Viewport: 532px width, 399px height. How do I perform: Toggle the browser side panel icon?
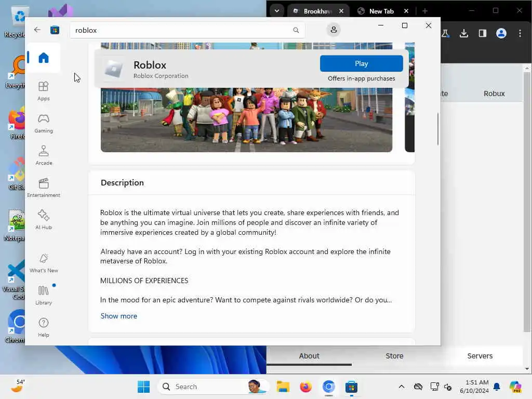483,33
